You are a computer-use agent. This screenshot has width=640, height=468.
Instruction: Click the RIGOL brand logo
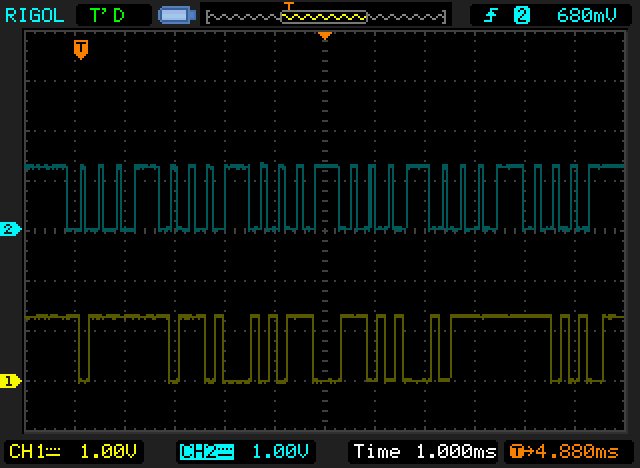tap(34, 16)
